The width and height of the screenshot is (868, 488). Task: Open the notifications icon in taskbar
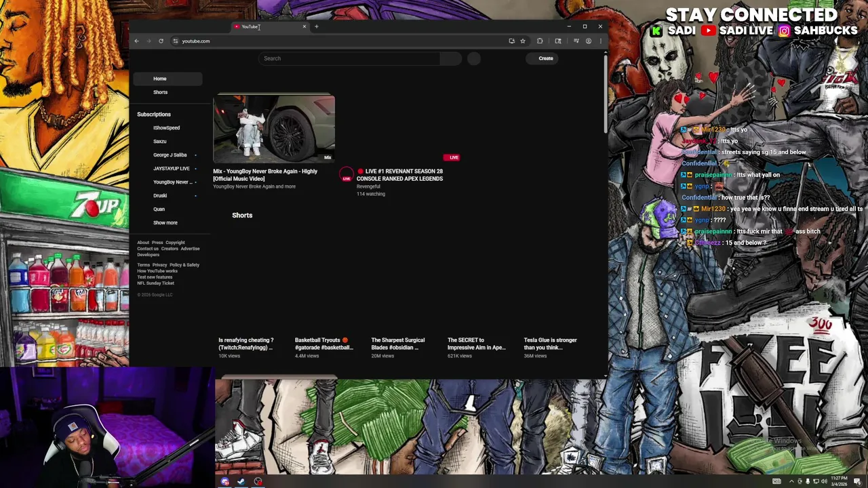(x=859, y=482)
